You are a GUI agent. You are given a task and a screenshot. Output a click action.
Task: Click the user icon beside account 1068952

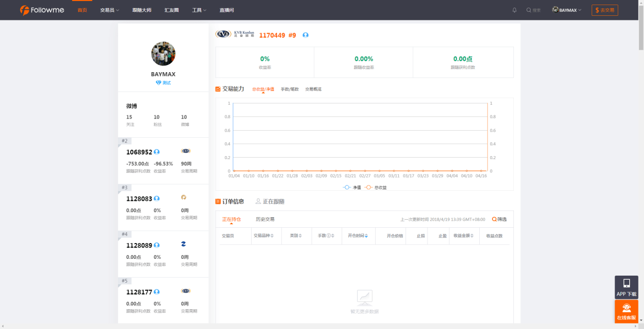(157, 152)
